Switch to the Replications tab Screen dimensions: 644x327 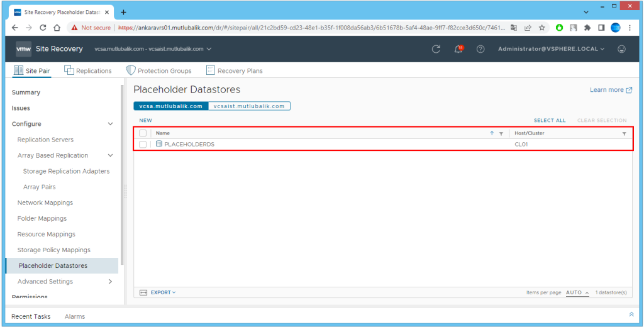88,70
